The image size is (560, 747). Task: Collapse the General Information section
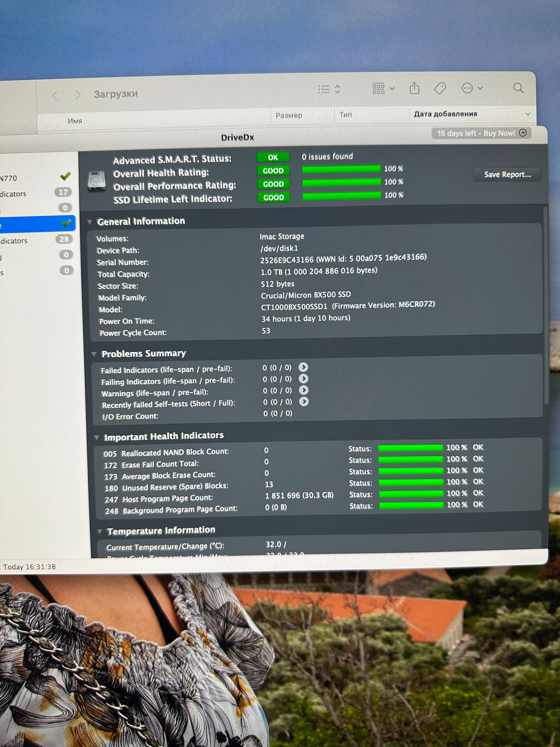coord(90,222)
